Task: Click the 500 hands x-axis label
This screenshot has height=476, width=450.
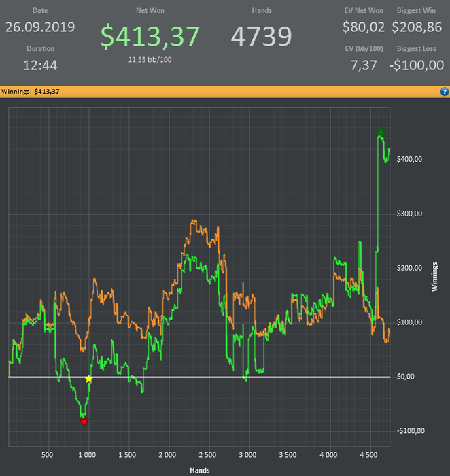Action: (47, 455)
